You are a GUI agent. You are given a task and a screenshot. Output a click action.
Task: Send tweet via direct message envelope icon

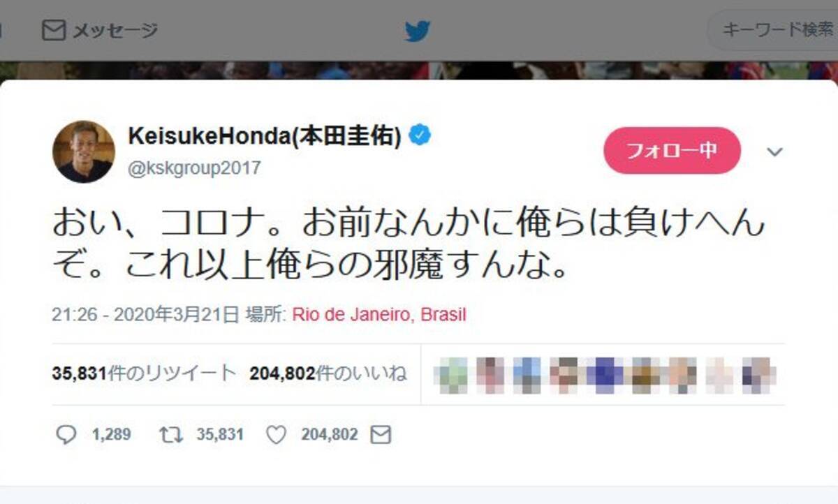(380, 436)
